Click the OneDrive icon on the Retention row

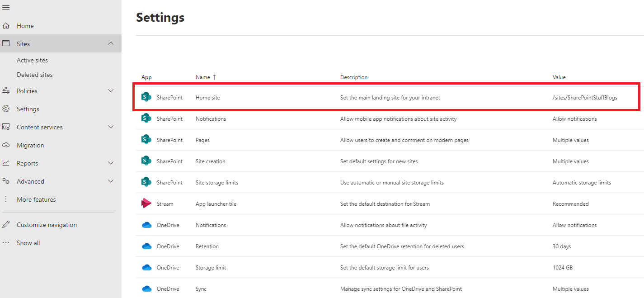pyautogui.click(x=146, y=246)
